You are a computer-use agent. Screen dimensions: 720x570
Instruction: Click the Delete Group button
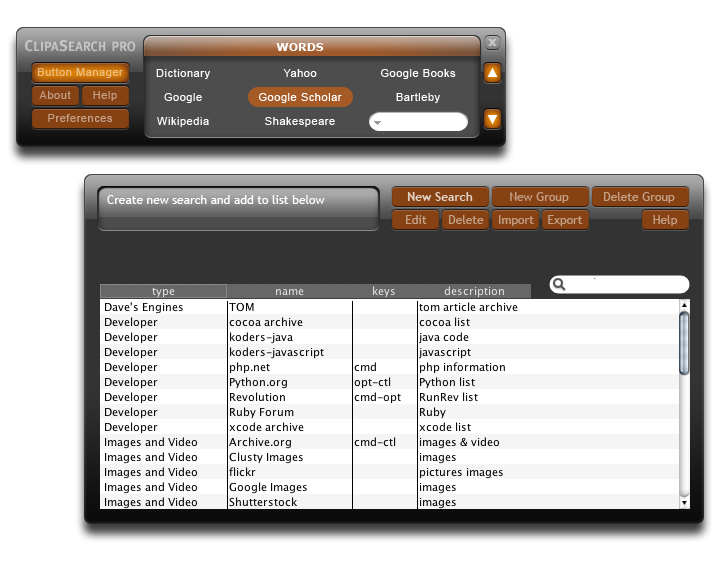click(639, 197)
